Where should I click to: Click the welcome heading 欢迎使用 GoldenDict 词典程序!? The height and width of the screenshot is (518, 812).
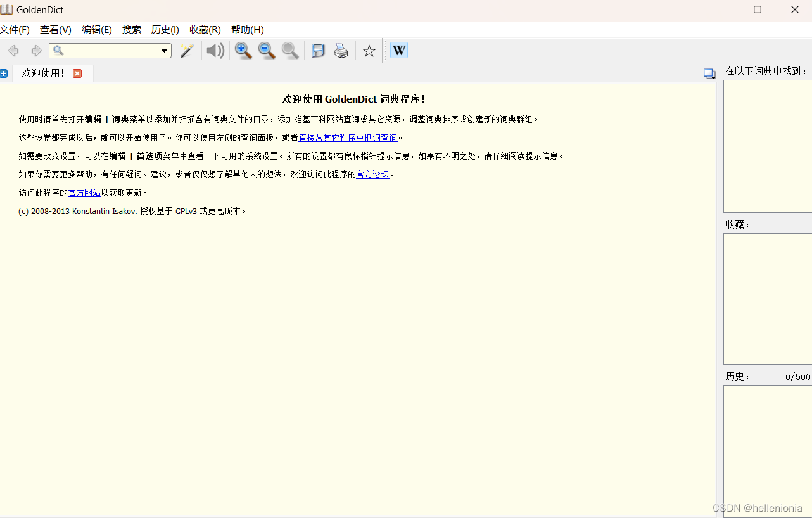[x=354, y=99]
